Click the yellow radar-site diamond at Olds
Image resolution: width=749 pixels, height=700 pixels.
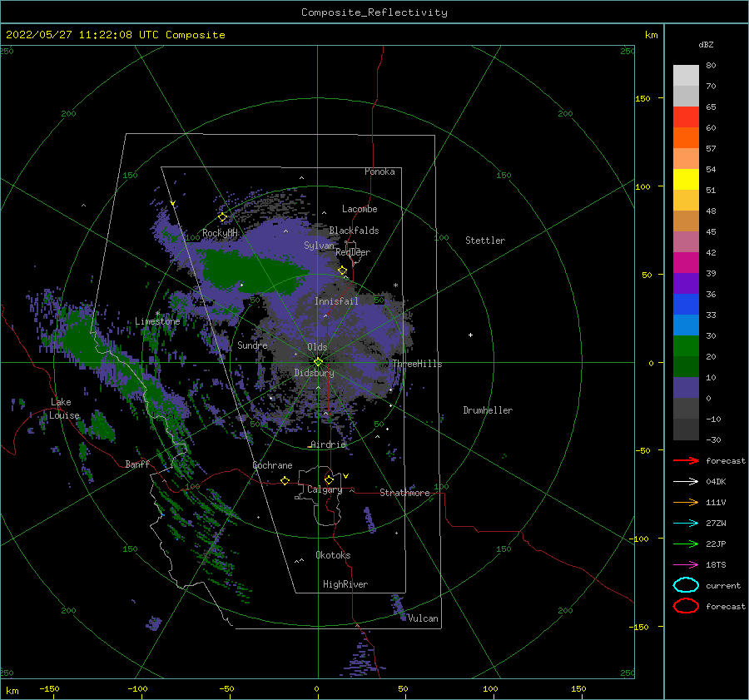pyautogui.click(x=318, y=362)
